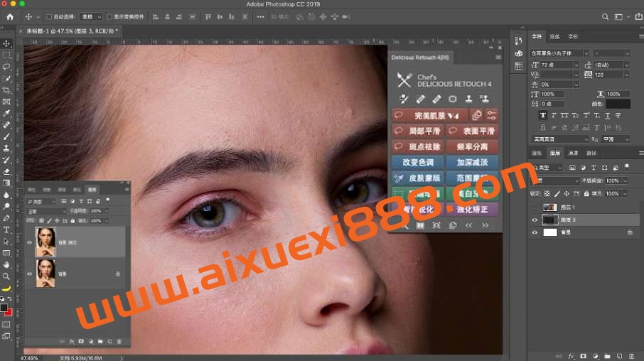Open the search icon at top right
Screen dimensions: 644x361
click(x=605, y=16)
